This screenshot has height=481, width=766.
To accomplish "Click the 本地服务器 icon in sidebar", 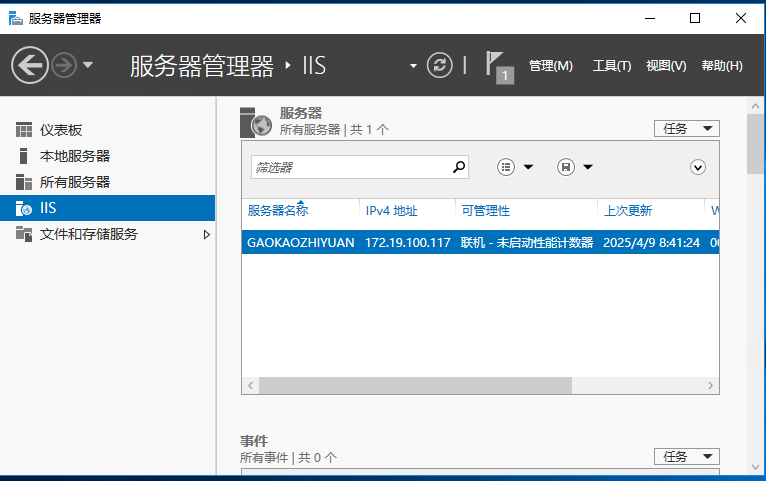I will pyautogui.click(x=23, y=156).
